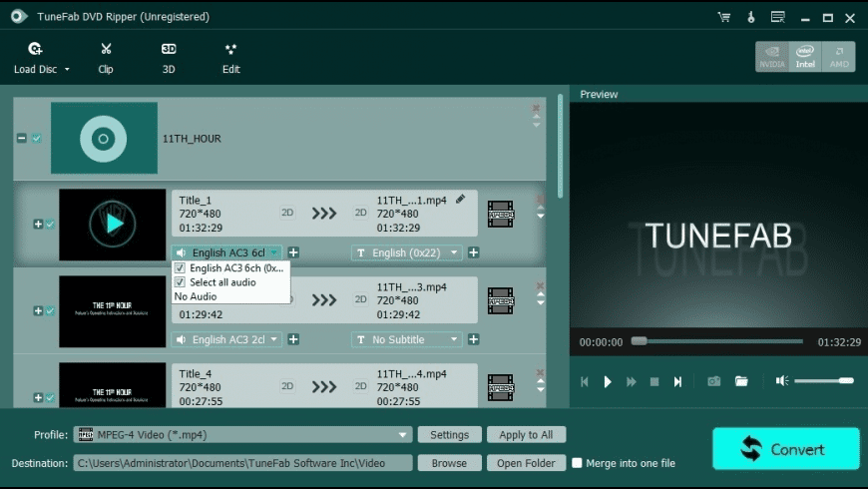Click the Apply to All button
Viewport: 868px width, 489px height.
click(x=526, y=435)
